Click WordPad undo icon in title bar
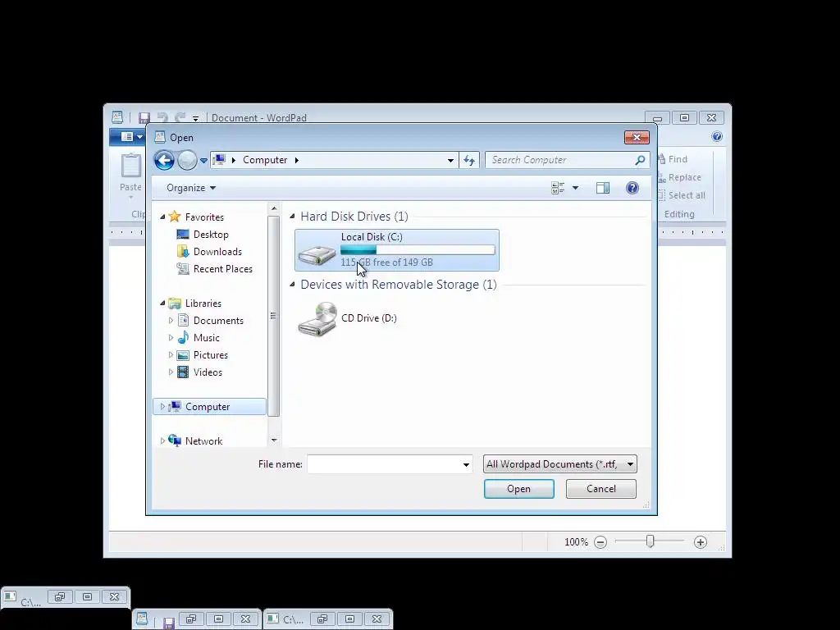This screenshot has height=630, width=840. coord(162,118)
